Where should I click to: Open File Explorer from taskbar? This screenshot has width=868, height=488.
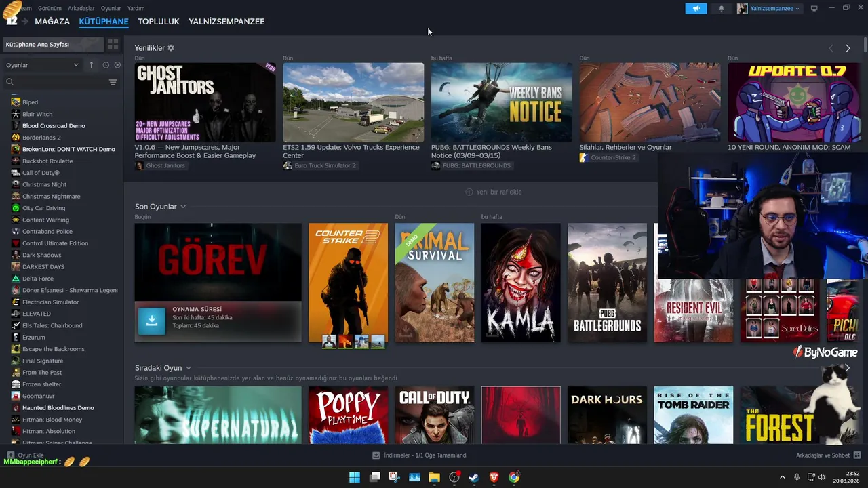(x=434, y=477)
